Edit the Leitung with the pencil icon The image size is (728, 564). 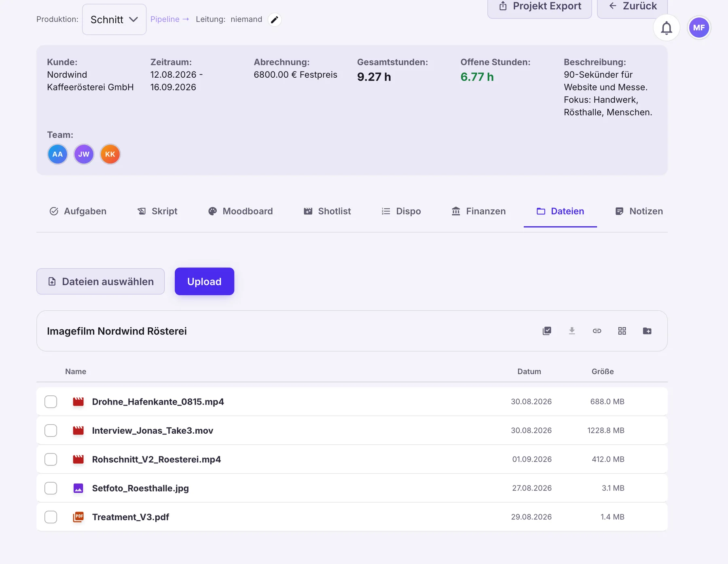click(x=275, y=19)
